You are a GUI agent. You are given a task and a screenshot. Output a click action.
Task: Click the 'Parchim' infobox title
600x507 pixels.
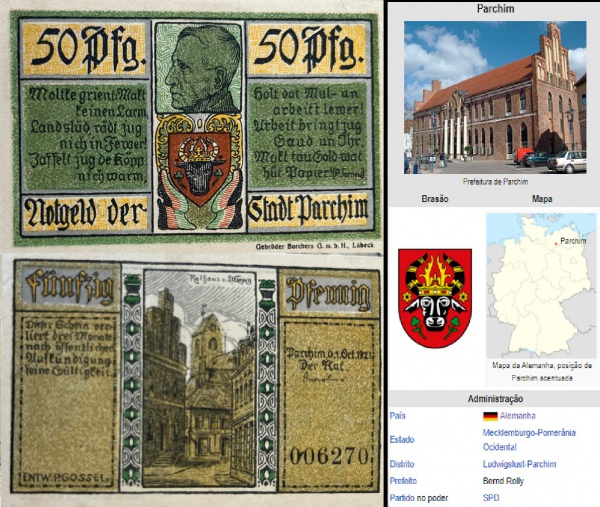pos(495,9)
